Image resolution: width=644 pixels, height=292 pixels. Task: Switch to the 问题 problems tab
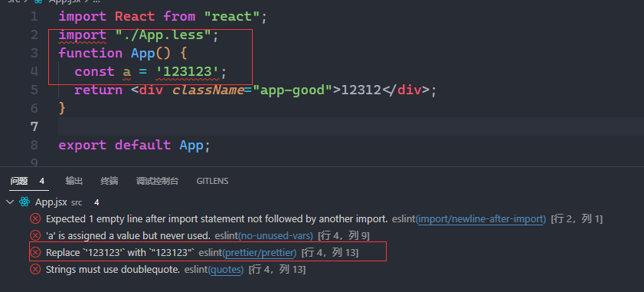tap(19, 181)
